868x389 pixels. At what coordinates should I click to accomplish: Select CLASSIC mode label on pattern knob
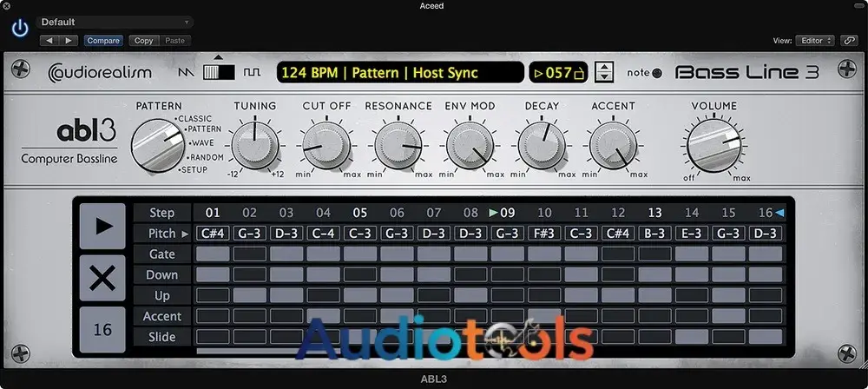point(194,119)
